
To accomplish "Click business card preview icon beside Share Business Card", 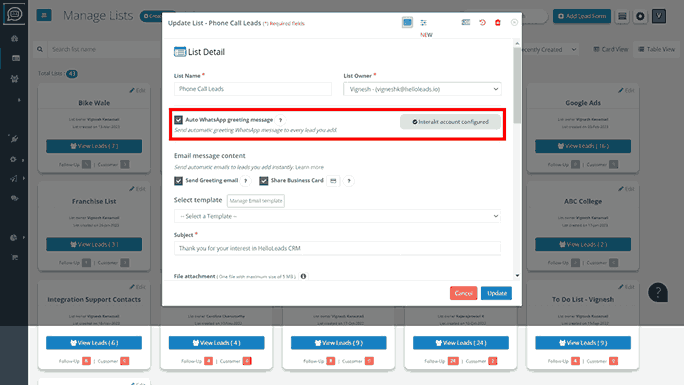I will pos(333,181).
